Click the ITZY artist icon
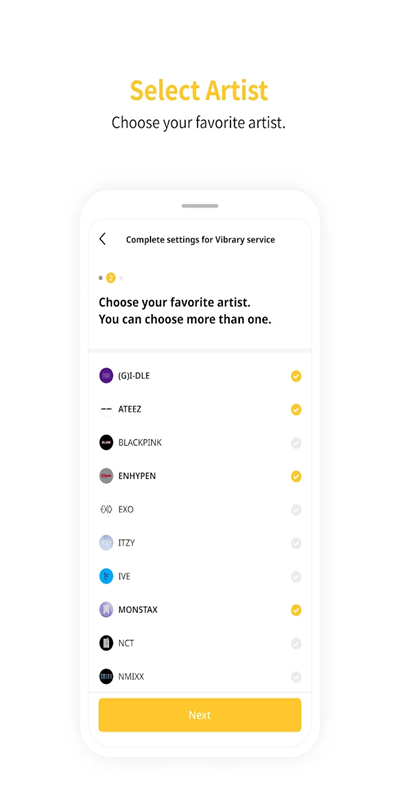The width and height of the screenshot is (400, 800). pyautogui.click(x=106, y=543)
